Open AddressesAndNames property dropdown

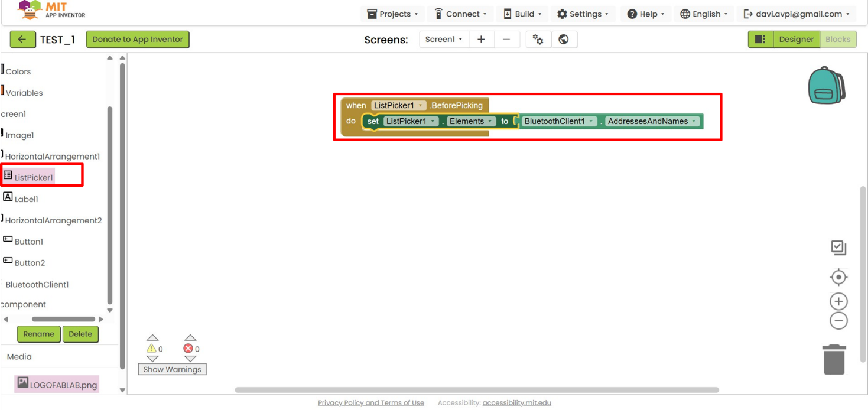coord(652,121)
